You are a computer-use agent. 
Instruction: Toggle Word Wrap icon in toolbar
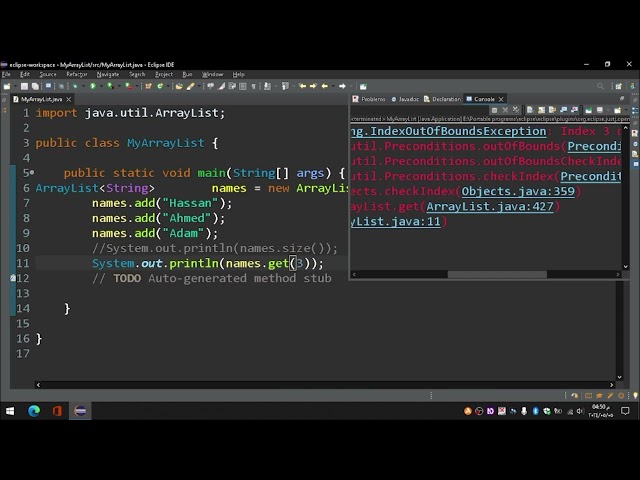click(x=232, y=86)
